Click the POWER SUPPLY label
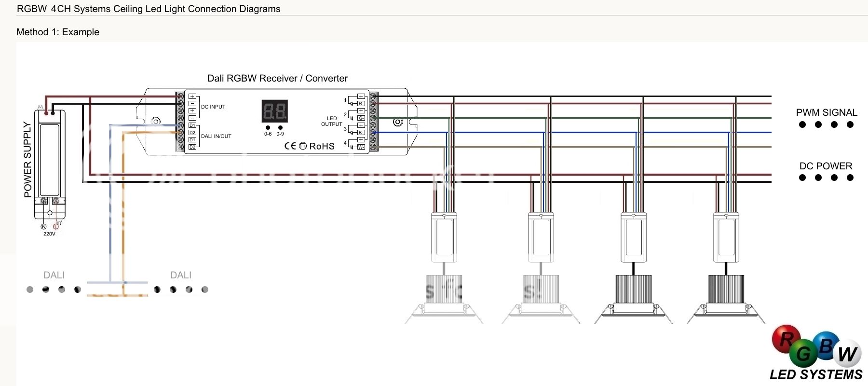 (x=27, y=159)
